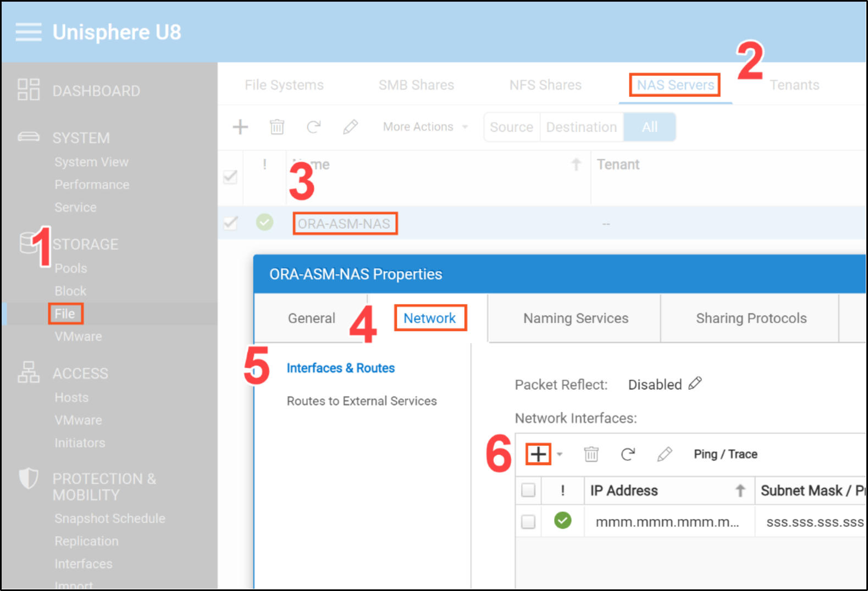Click the Tenant column header
Viewport: 868px width, 591px height.
(618, 164)
